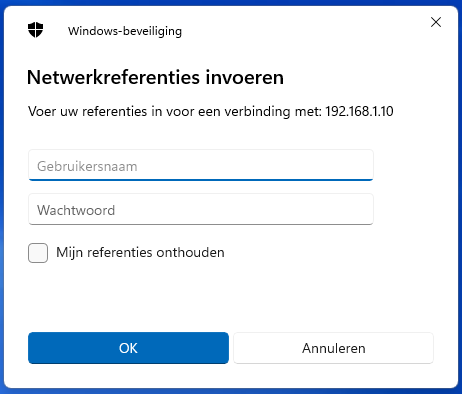The height and width of the screenshot is (394, 462).
Task: Place cursor in the Gebruikersnaam placeholder
Action: tap(87, 166)
